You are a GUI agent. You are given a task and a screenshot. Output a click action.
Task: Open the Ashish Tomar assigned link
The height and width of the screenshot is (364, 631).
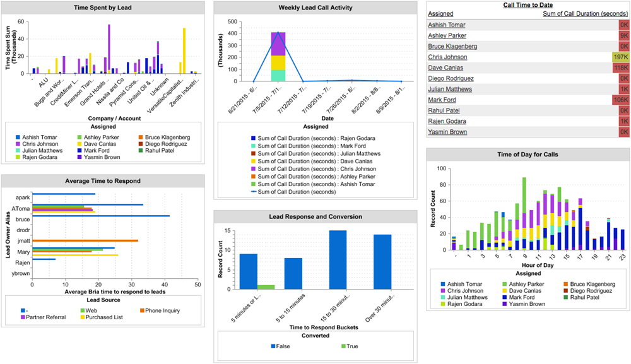446,25
